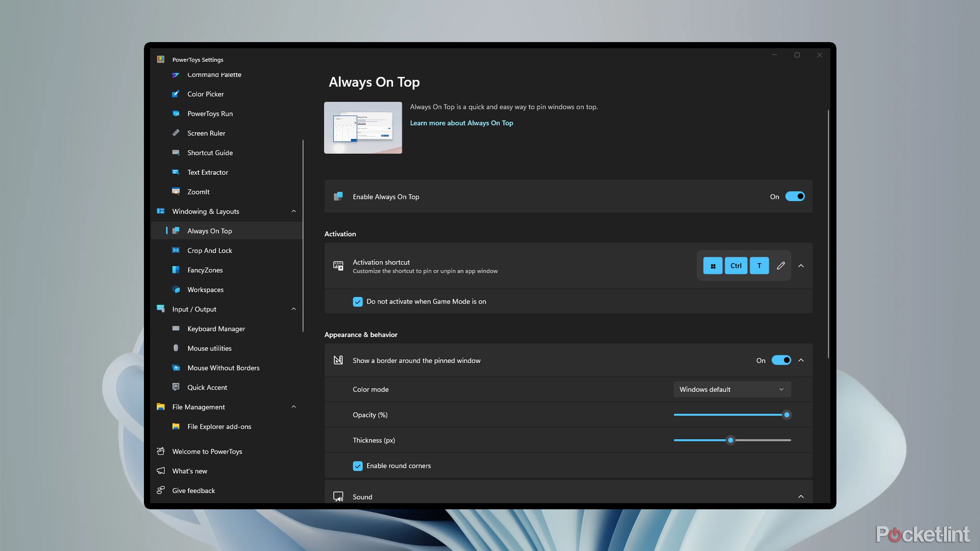Click the Ctrl key shortcut button
The width and height of the screenshot is (980, 551).
tap(736, 266)
